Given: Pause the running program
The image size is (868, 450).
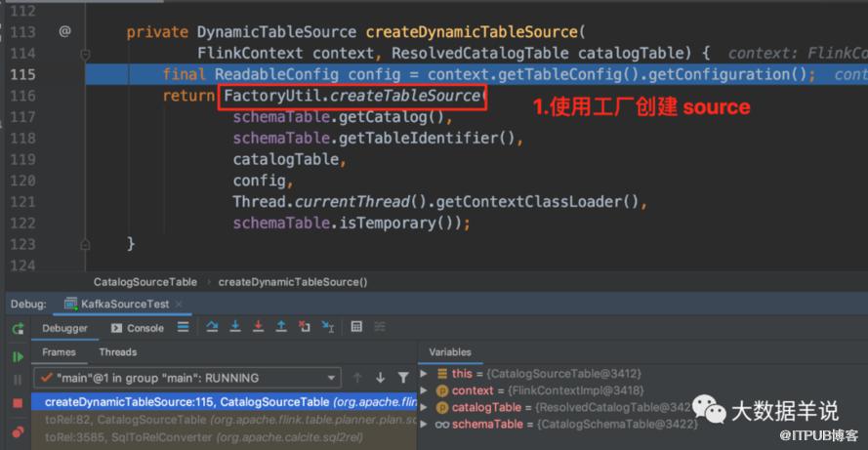Looking at the screenshot, I should pos(18,380).
